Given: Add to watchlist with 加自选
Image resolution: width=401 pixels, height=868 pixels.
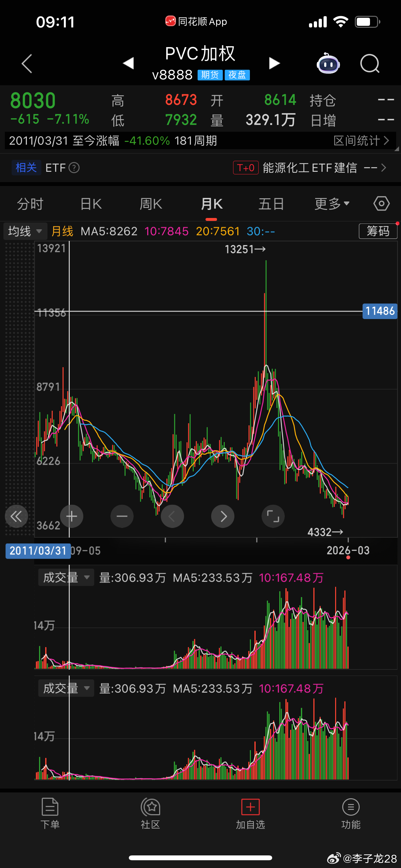Looking at the screenshot, I should click(250, 814).
